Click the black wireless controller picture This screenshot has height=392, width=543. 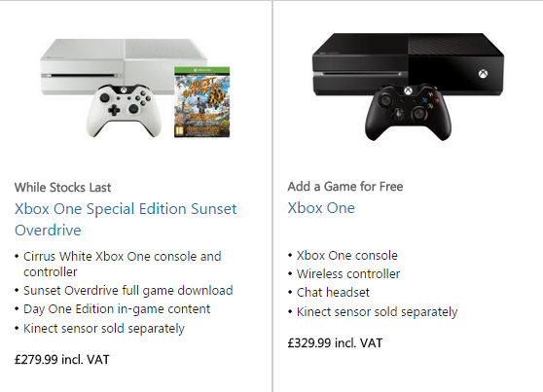(x=408, y=112)
